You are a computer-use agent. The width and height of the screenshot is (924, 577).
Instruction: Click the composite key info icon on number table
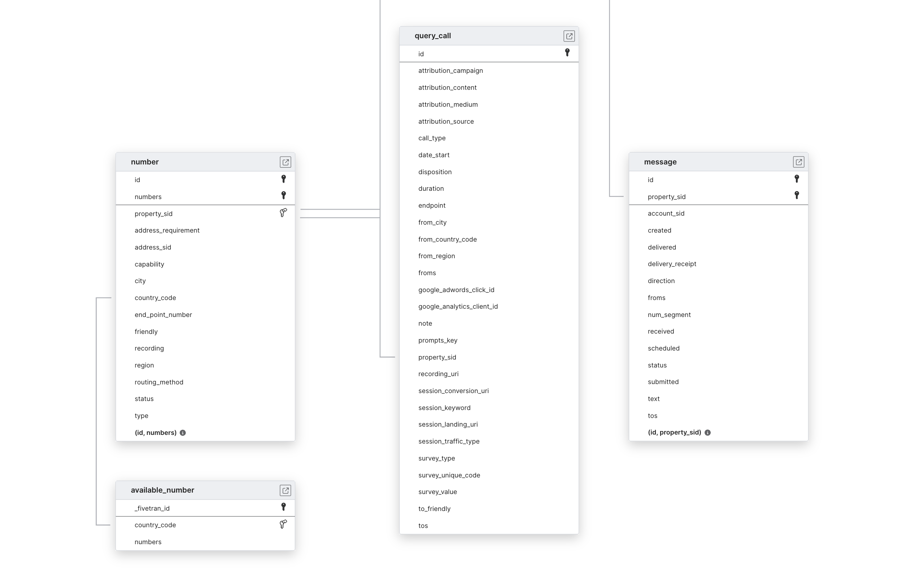[184, 432]
